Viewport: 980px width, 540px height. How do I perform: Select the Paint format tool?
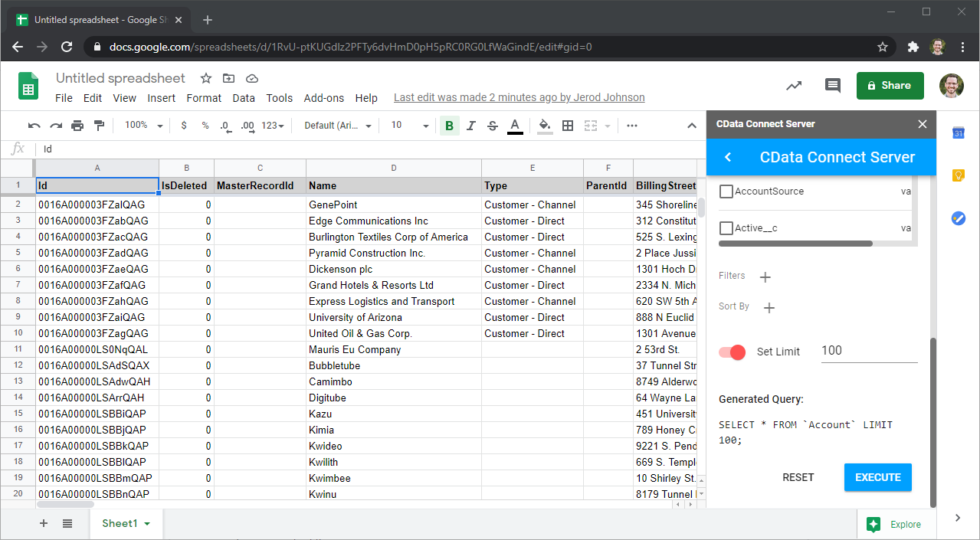click(99, 126)
